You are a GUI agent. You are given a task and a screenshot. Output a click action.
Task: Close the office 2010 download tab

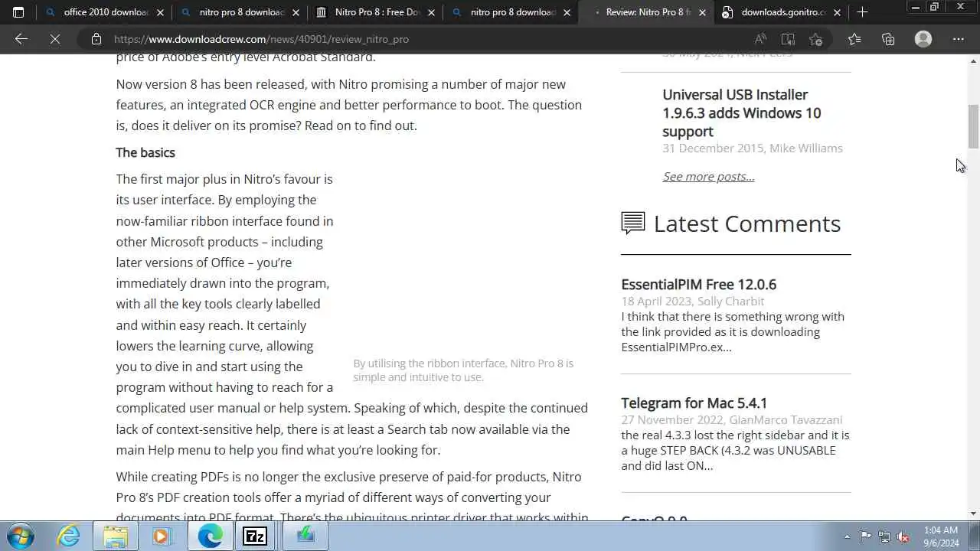tap(160, 12)
